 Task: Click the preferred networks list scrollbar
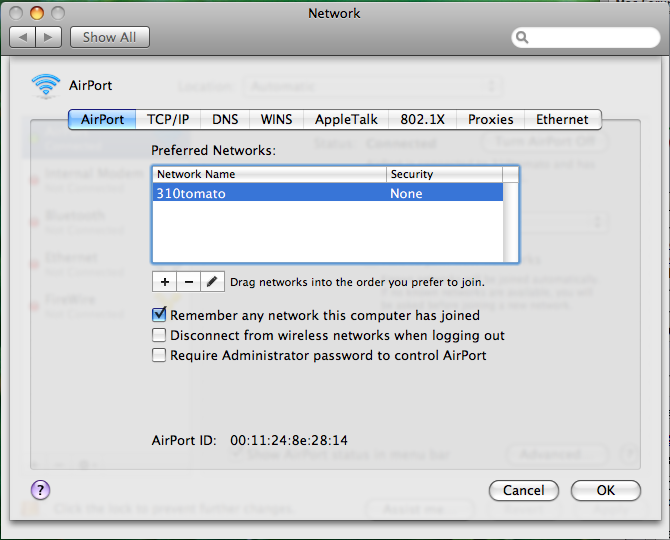click(x=511, y=222)
